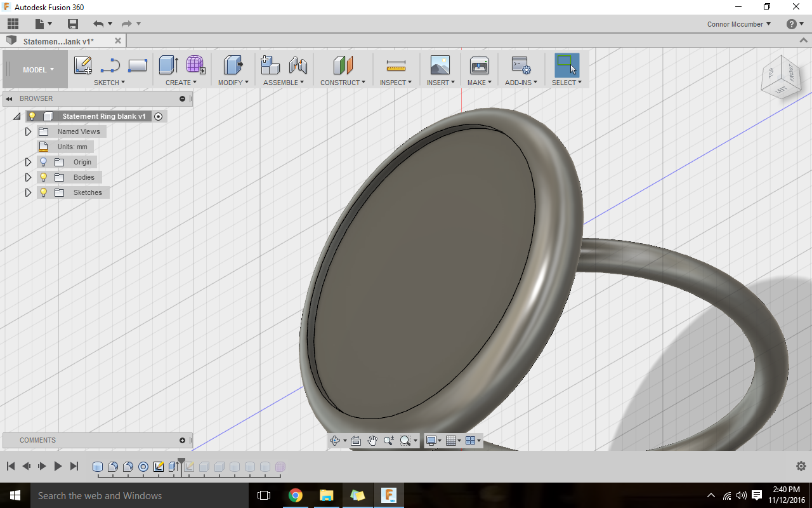Open the timeline settings gear

pyautogui.click(x=801, y=466)
